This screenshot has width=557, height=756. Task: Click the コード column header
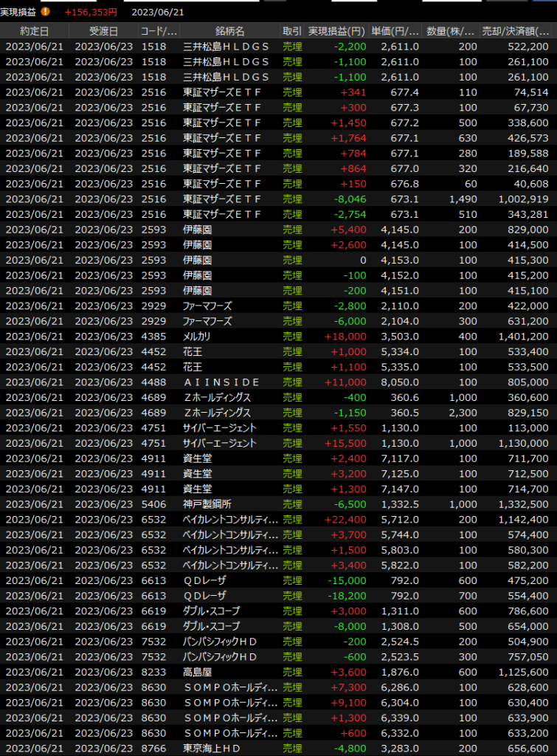coord(159,31)
